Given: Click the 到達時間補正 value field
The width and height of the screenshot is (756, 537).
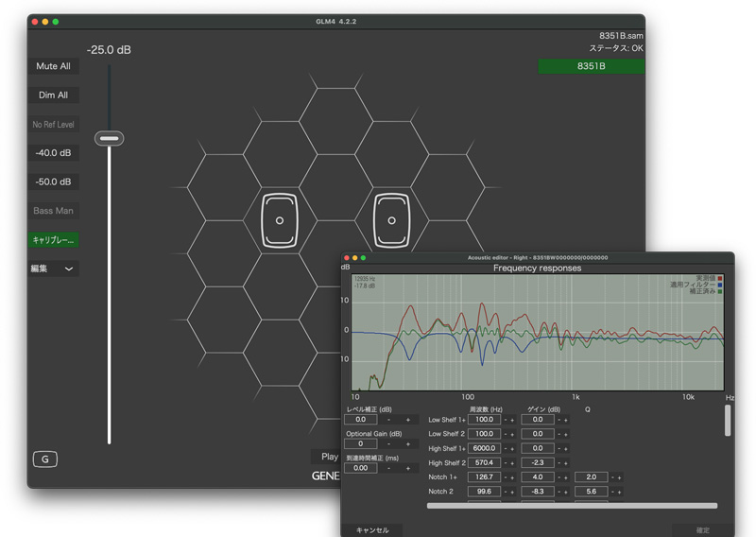Looking at the screenshot, I should coord(360,468).
